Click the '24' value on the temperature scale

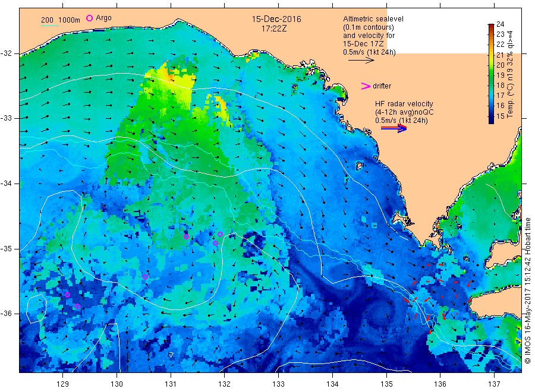[x=500, y=24]
